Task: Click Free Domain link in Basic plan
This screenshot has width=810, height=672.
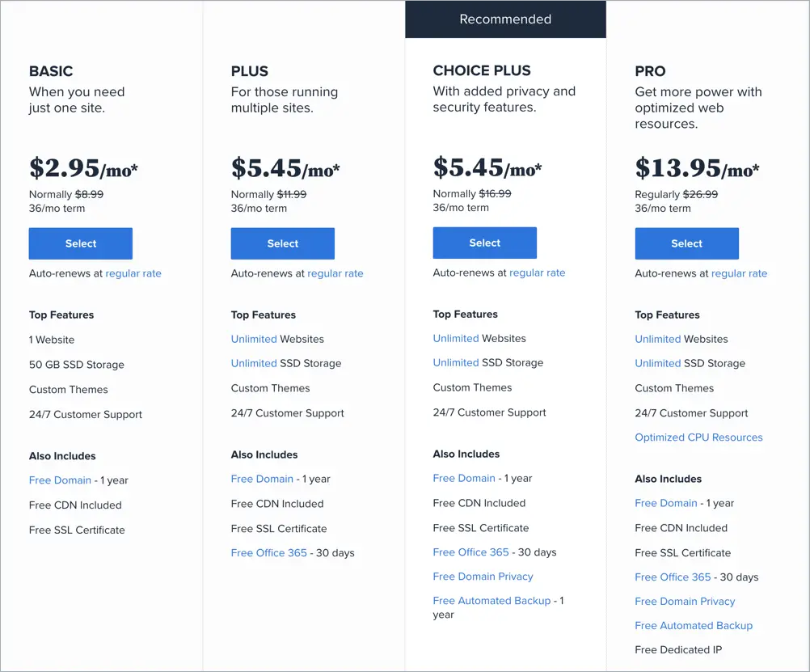Action: click(60, 480)
